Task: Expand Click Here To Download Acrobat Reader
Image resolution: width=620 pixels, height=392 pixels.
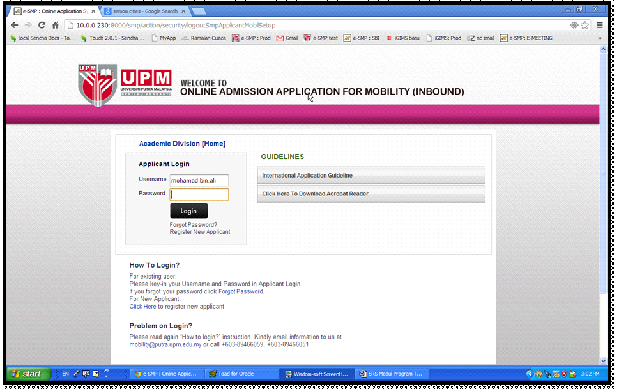Action: coord(371,193)
